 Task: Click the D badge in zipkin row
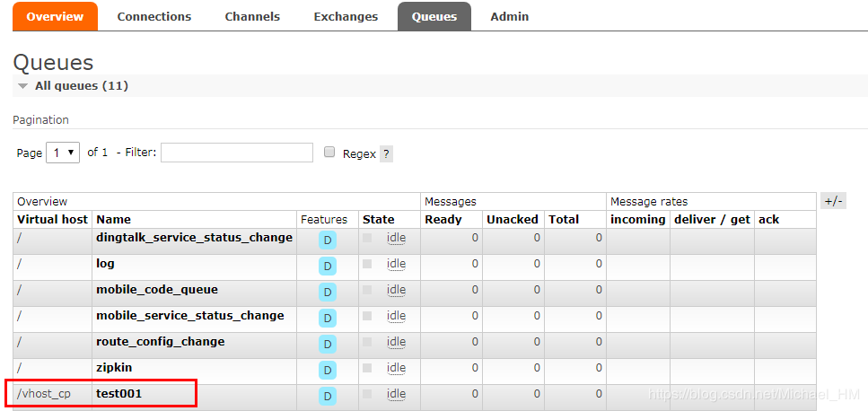(328, 371)
